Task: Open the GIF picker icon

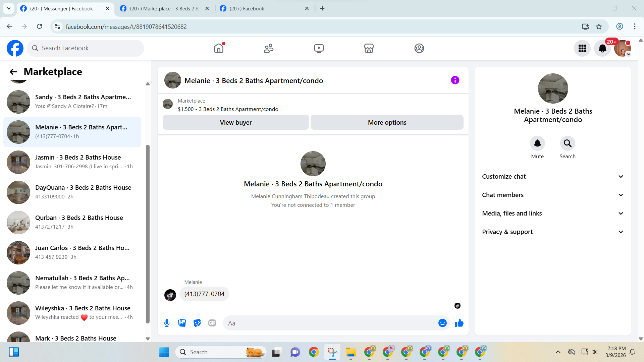Action: (212, 323)
